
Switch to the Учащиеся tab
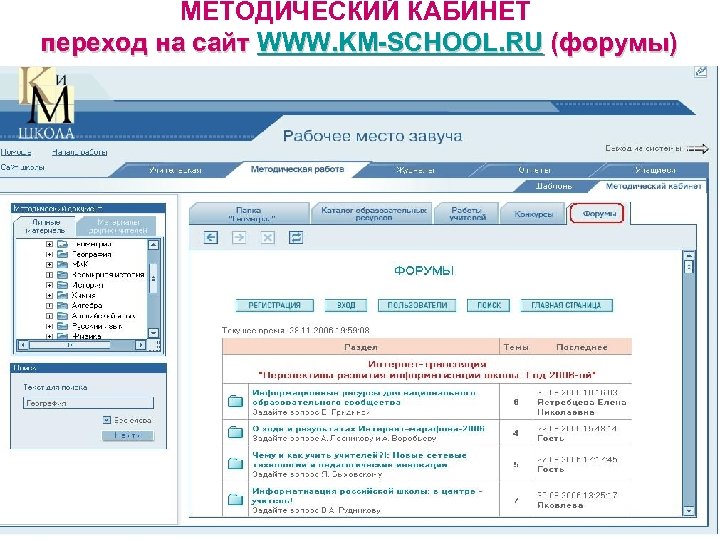pyautogui.click(x=655, y=170)
